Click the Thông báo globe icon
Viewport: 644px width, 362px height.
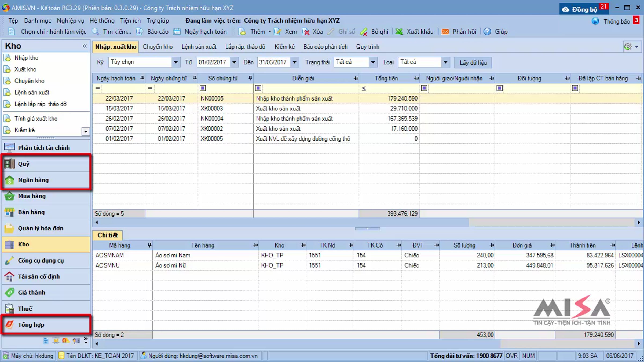pos(595,21)
